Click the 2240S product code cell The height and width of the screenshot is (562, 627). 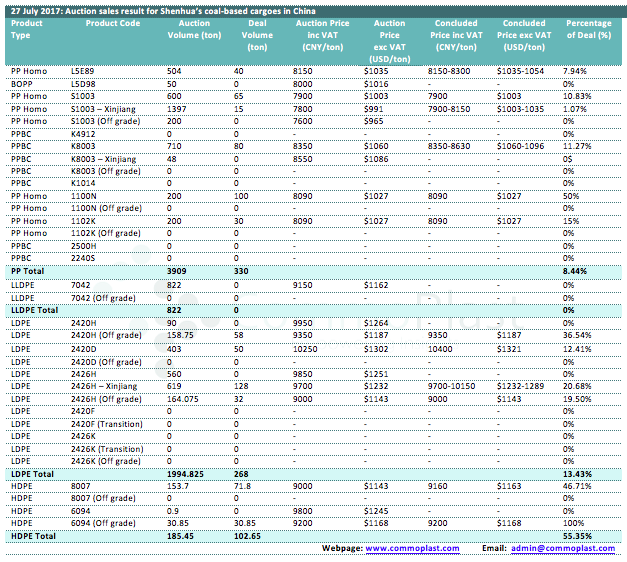click(84, 257)
